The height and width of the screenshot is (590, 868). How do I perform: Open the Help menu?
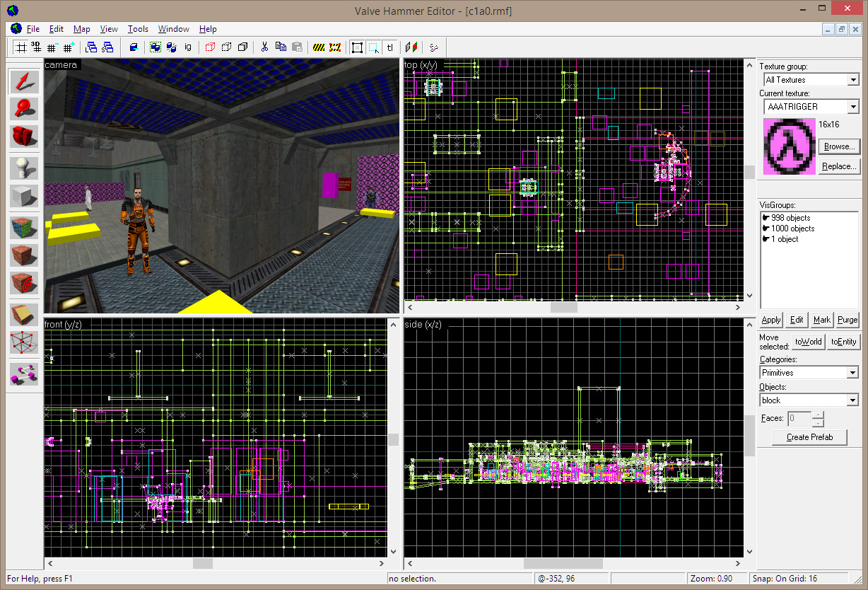coord(208,29)
